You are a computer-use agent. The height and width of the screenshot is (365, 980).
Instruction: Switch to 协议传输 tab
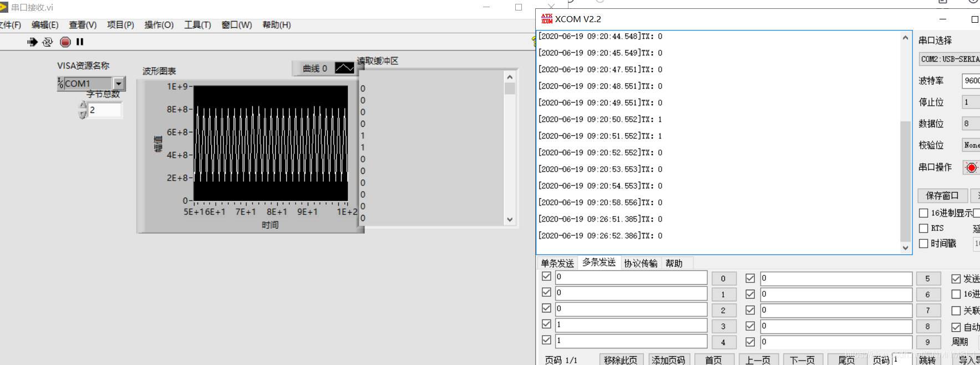(x=641, y=263)
